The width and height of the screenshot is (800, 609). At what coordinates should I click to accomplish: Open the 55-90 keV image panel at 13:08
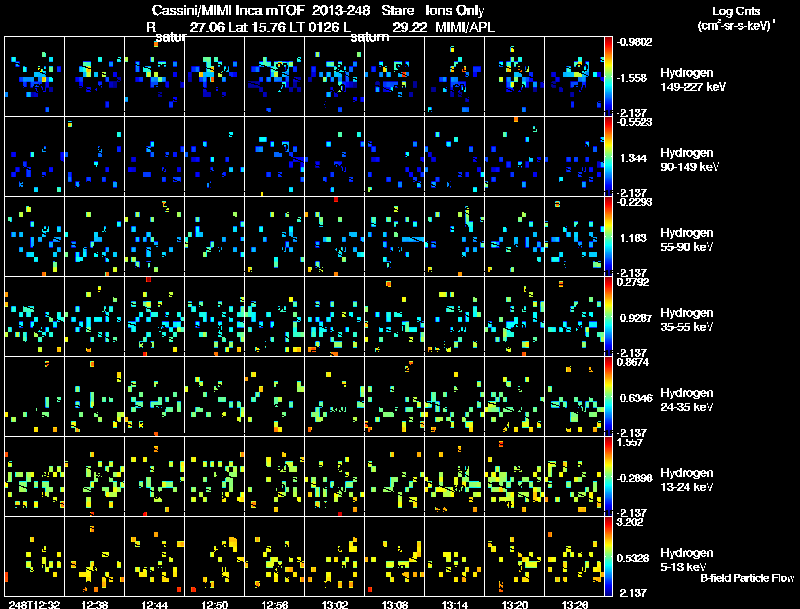click(395, 236)
